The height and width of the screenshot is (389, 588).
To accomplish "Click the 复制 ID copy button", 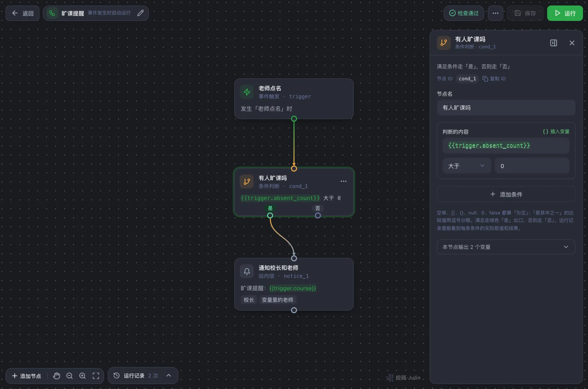I will click(x=494, y=79).
